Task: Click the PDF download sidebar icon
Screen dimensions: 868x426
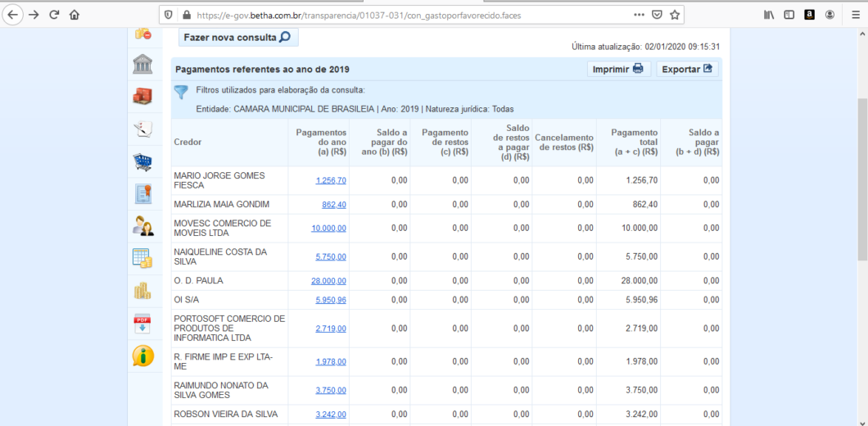Action: pyautogui.click(x=142, y=324)
